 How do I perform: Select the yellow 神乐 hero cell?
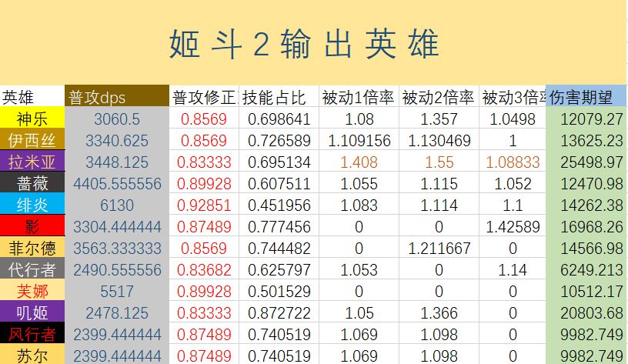(32, 119)
